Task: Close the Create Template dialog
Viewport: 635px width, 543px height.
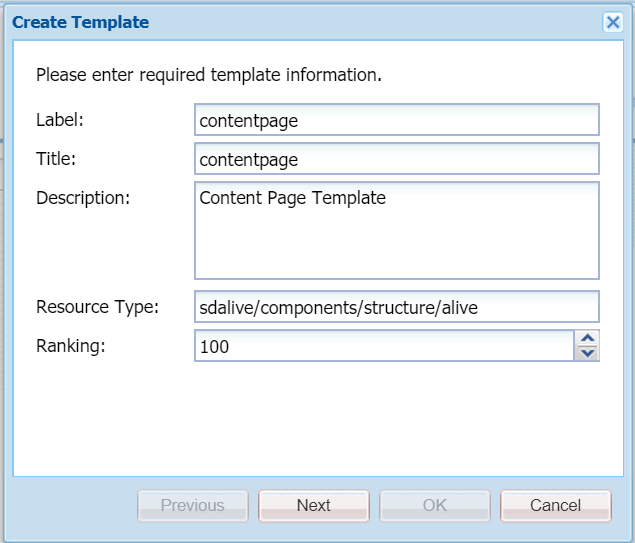Action: coord(613,22)
